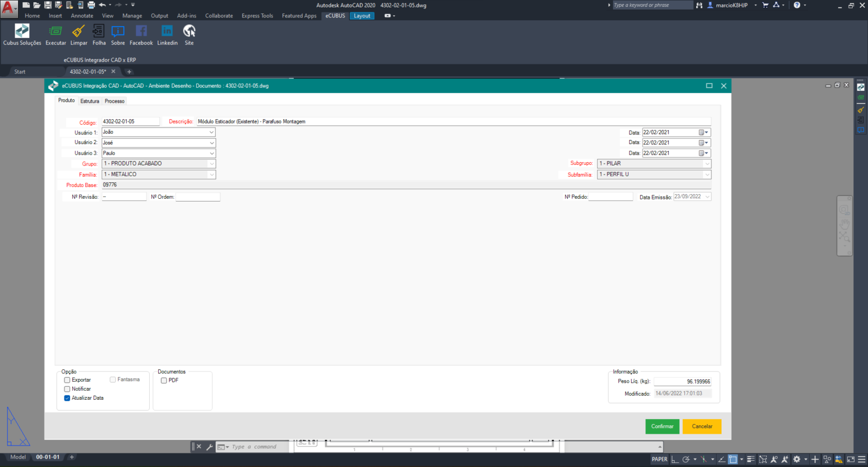Click the Undo arrow in title bar
This screenshot has height=467, width=868.
click(102, 5)
